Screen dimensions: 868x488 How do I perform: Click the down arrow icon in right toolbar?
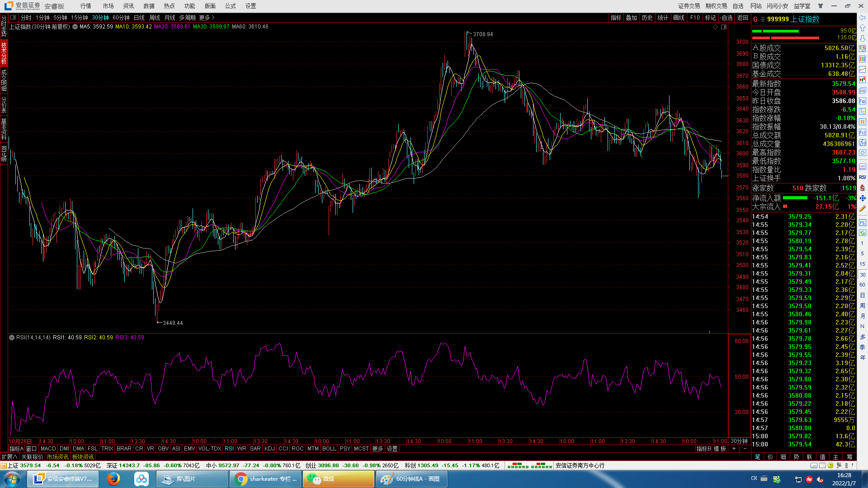pos(863,38)
